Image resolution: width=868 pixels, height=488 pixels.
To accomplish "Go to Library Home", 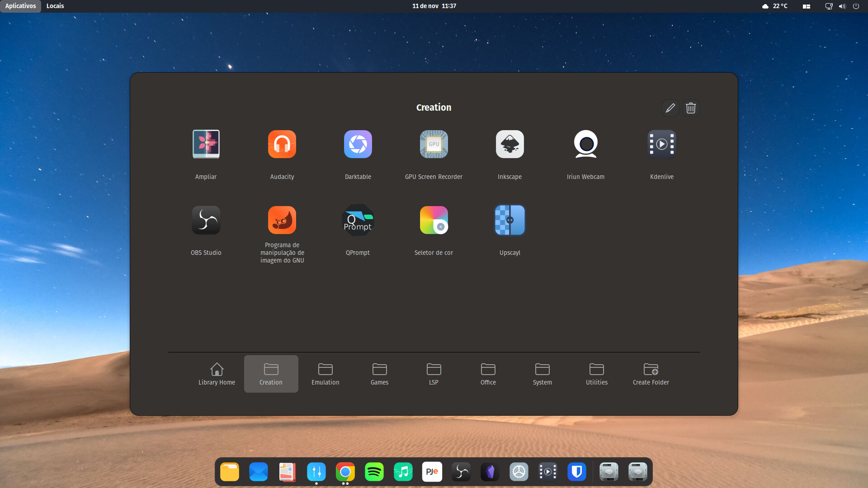I will coord(217,374).
